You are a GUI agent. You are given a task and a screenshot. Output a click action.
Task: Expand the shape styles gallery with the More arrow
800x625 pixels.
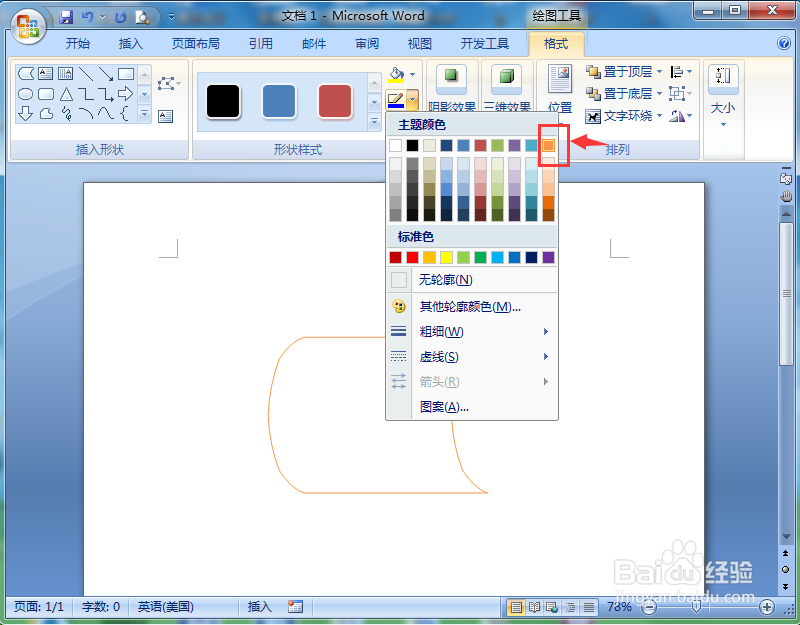[374, 122]
